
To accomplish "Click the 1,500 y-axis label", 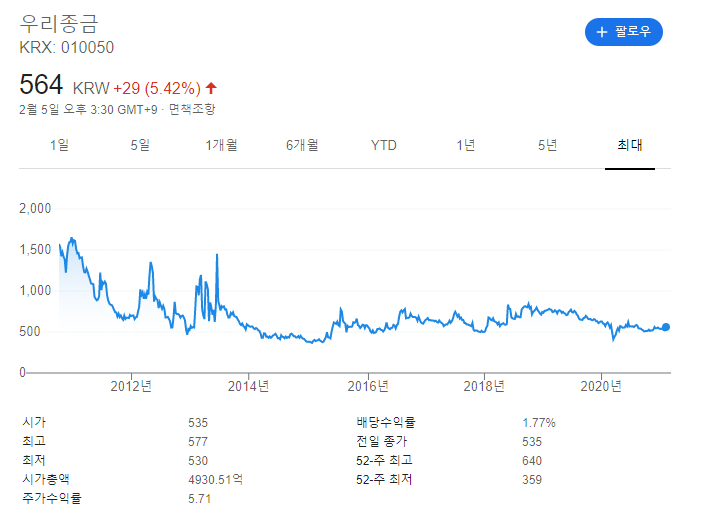I will [x=35, y=249].
